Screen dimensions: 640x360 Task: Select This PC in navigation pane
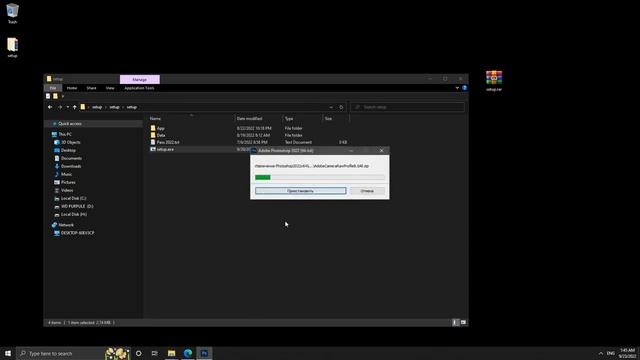64,134
